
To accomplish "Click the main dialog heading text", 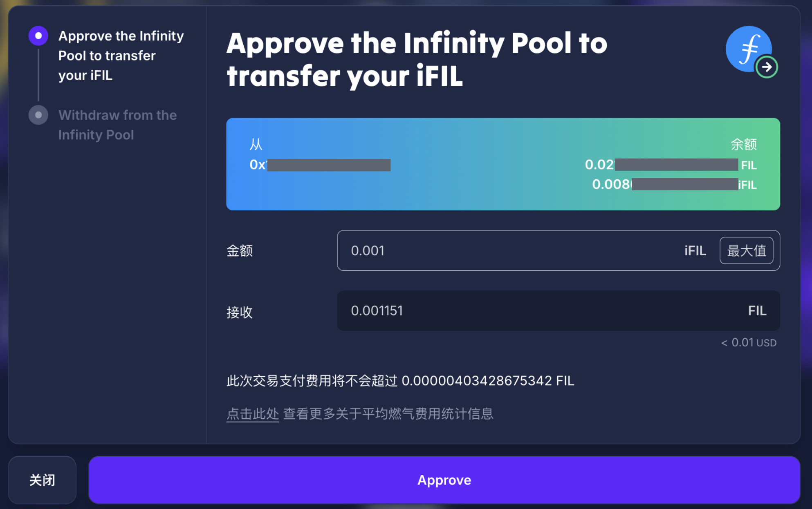I will [417, 60].
